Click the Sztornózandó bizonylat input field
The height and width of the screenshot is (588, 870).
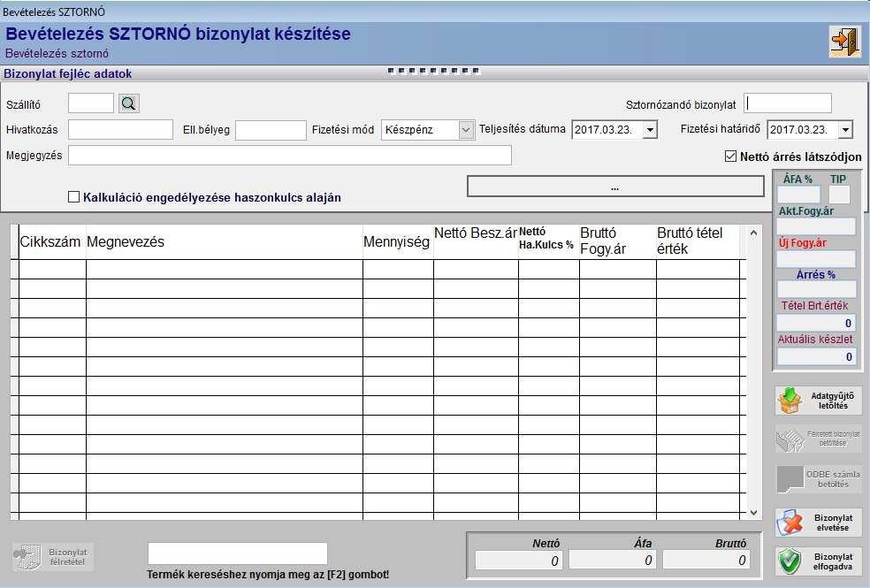tap(788, 103)
